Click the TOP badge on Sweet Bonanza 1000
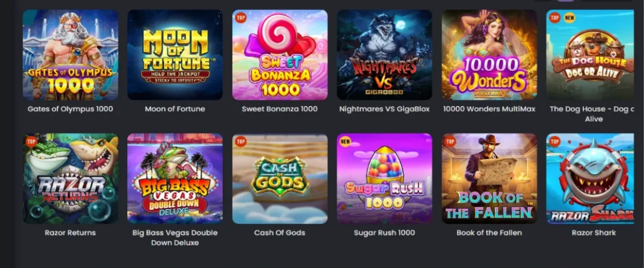Screen dimensions: 644x268 pyautogui.click(x=241, y=18)
